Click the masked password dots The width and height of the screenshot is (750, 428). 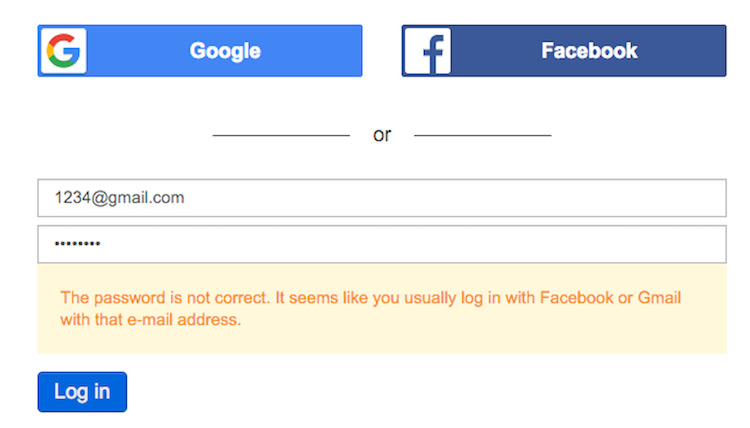[78, 244]
